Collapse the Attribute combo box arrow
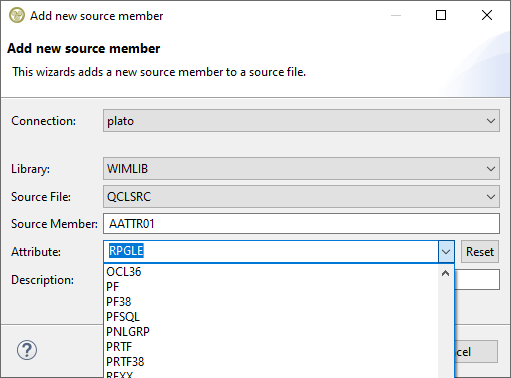511x378 pixels. pos(446,252)
